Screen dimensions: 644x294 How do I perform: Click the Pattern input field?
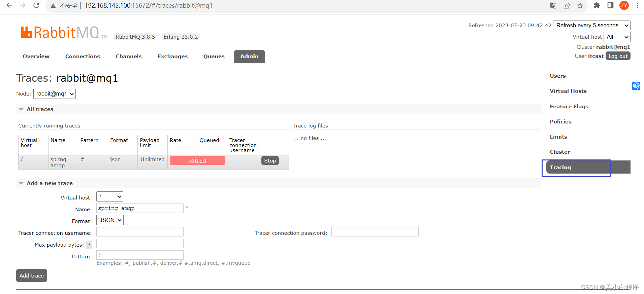point(140,255)
